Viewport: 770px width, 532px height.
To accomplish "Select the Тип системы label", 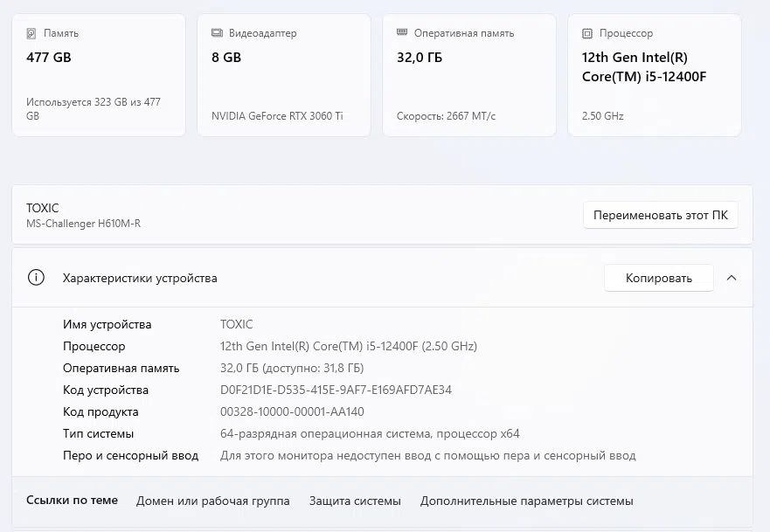I will tap(98, 434).
